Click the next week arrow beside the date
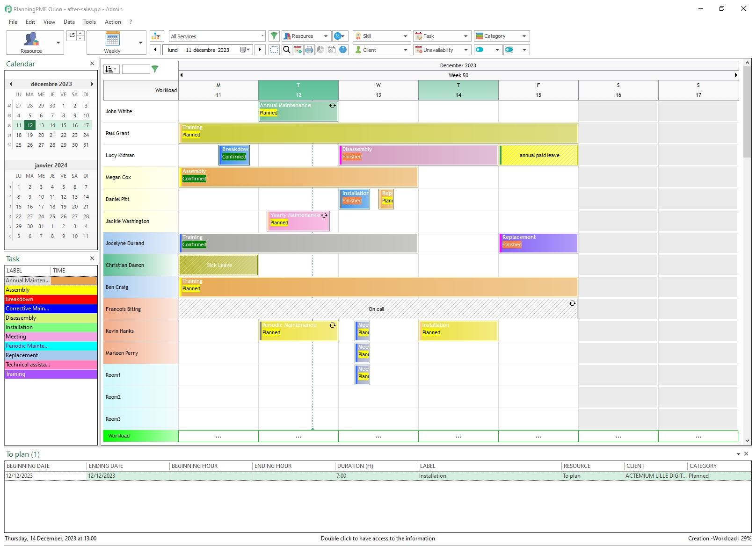 point(260,50)
